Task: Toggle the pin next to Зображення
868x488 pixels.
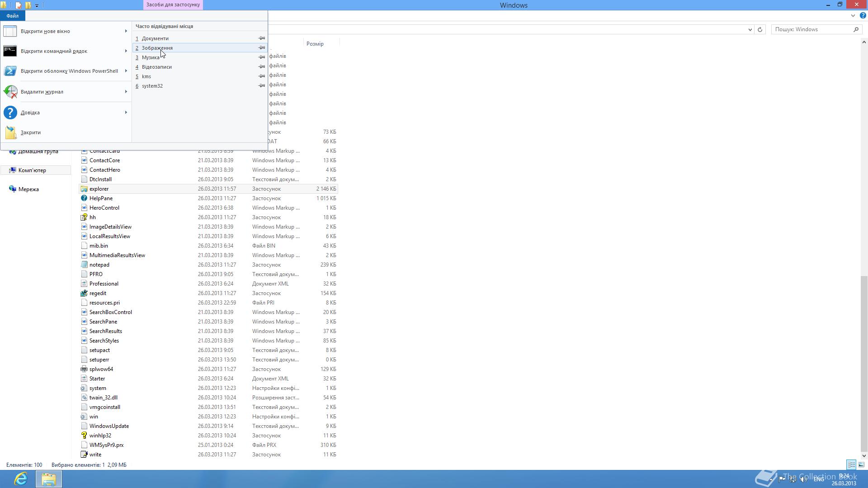Action: [262, 48]
